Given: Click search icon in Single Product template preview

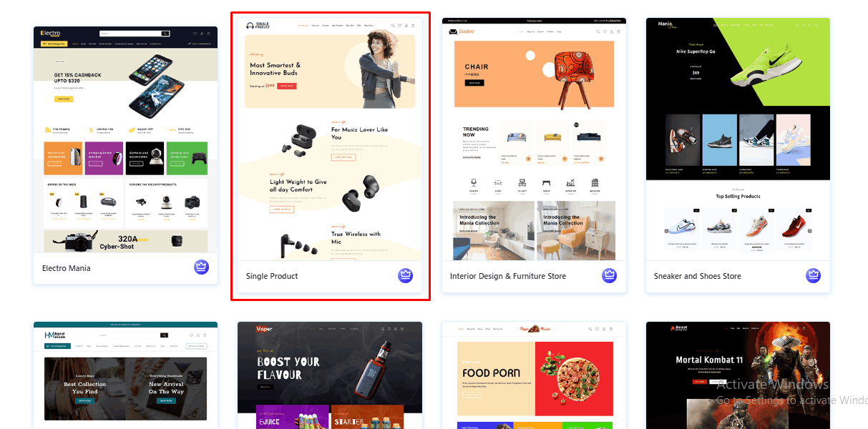Looking at the screenshot, I should [392, 25].
